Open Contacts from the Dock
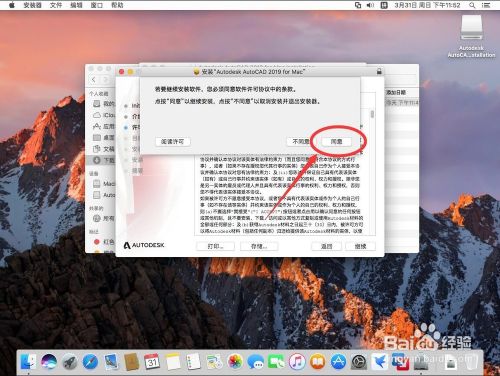 click(x=132, y=362)
